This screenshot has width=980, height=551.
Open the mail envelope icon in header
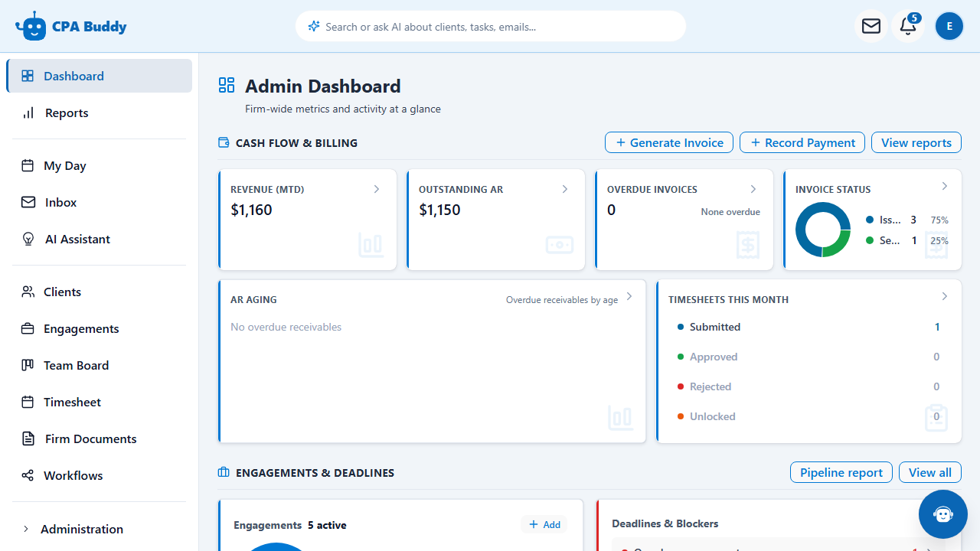tap(871, 26)
